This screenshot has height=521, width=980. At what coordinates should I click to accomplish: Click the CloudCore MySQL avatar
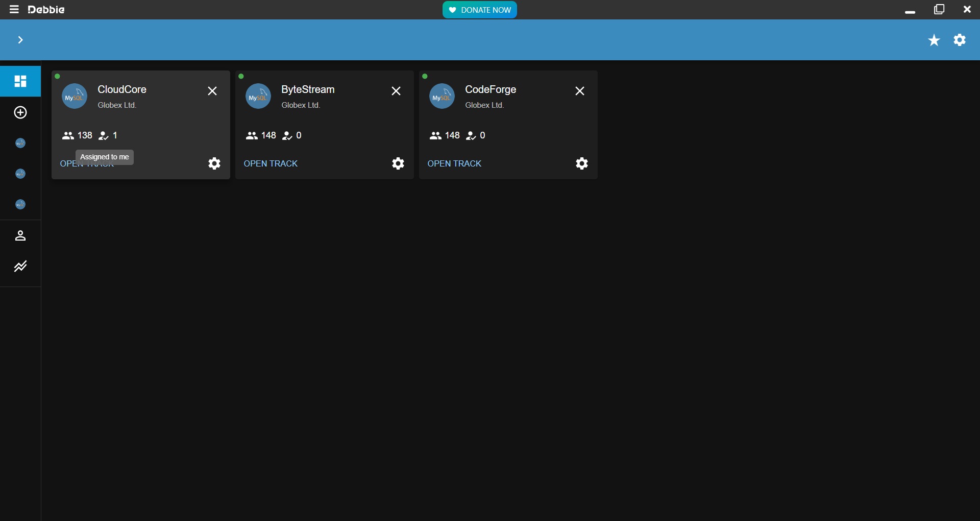pos(75,96)
